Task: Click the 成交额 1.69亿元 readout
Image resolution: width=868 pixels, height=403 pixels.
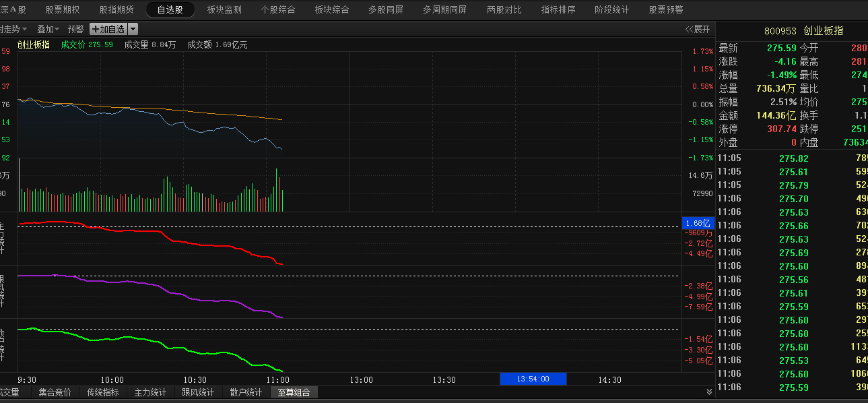Action: [218, 45]
